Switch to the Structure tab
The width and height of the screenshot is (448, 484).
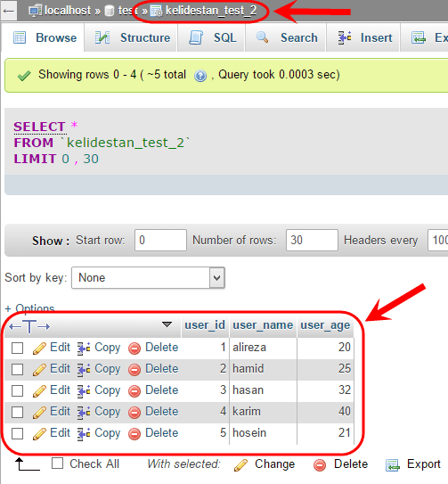131,37
